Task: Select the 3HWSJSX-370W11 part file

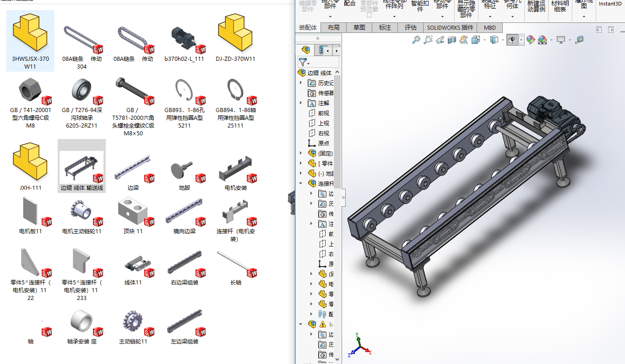Action: 30,41
